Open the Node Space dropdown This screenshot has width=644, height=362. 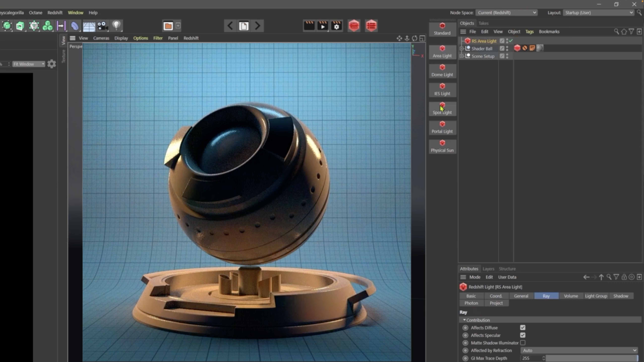point(506,12)
